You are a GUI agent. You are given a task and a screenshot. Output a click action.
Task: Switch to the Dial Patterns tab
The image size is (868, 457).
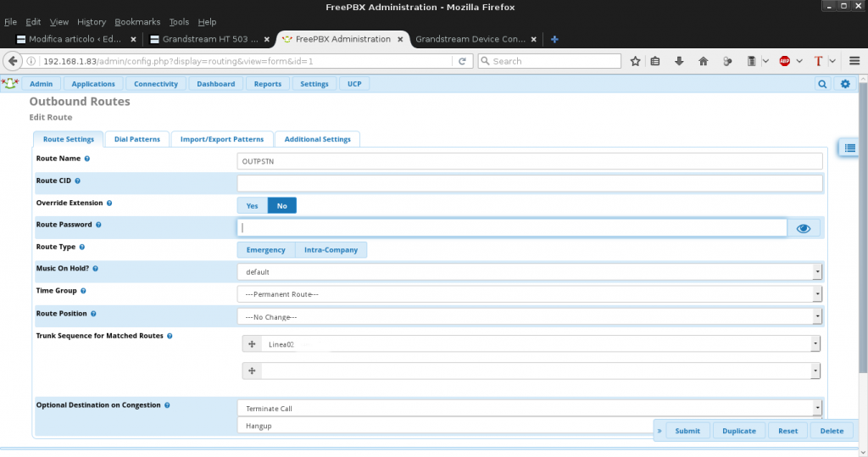136,139
